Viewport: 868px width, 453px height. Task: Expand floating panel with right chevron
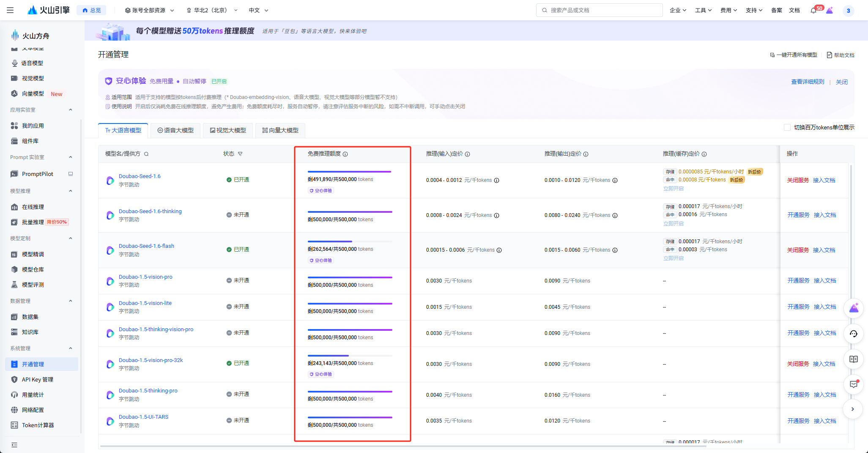853,409
